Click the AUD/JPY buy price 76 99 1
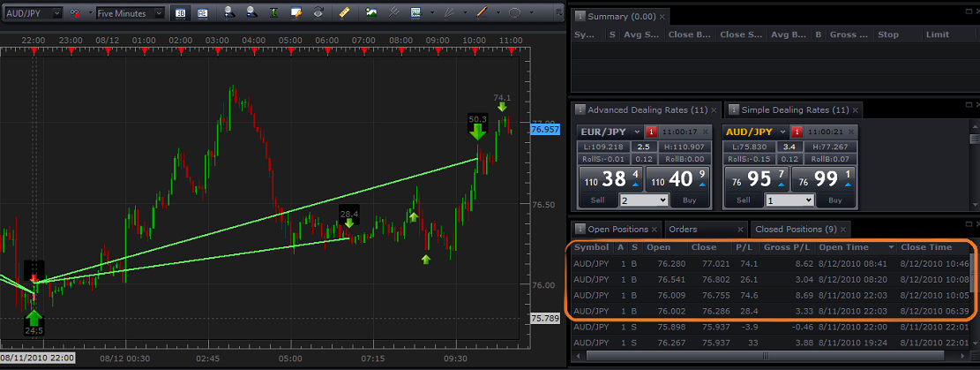 point(823,179)
